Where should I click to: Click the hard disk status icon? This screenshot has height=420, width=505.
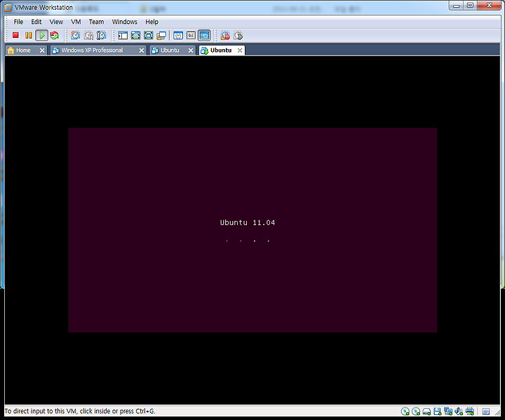click(426, 412)
